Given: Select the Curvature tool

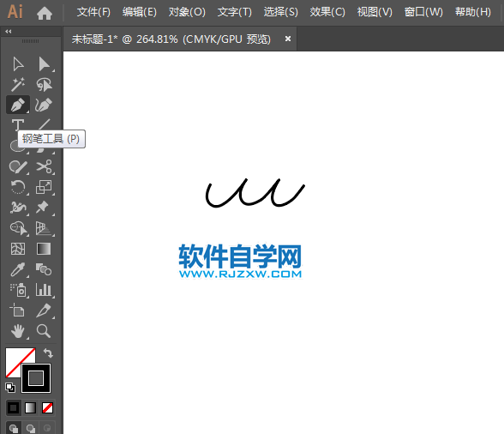Looking at the screenshot, I should point(44,105).
